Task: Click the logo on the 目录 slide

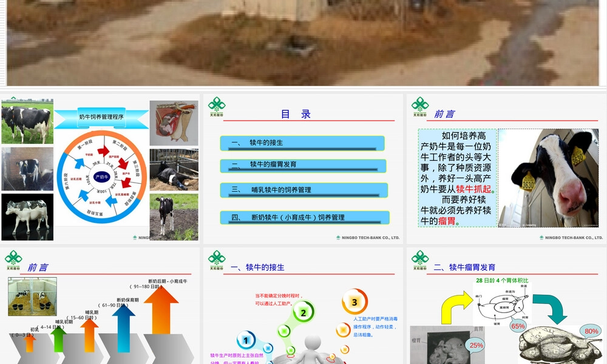Action: point(217,106)
